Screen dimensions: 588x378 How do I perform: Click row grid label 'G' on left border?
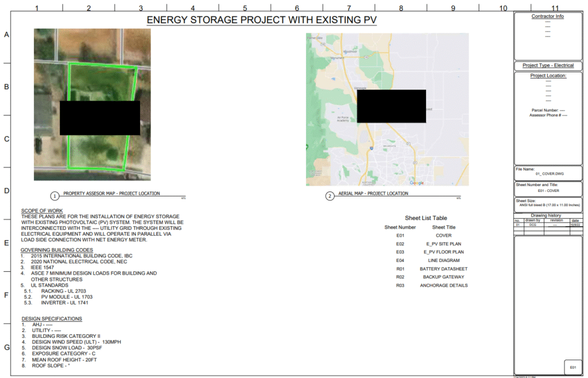tap(7, 348)
